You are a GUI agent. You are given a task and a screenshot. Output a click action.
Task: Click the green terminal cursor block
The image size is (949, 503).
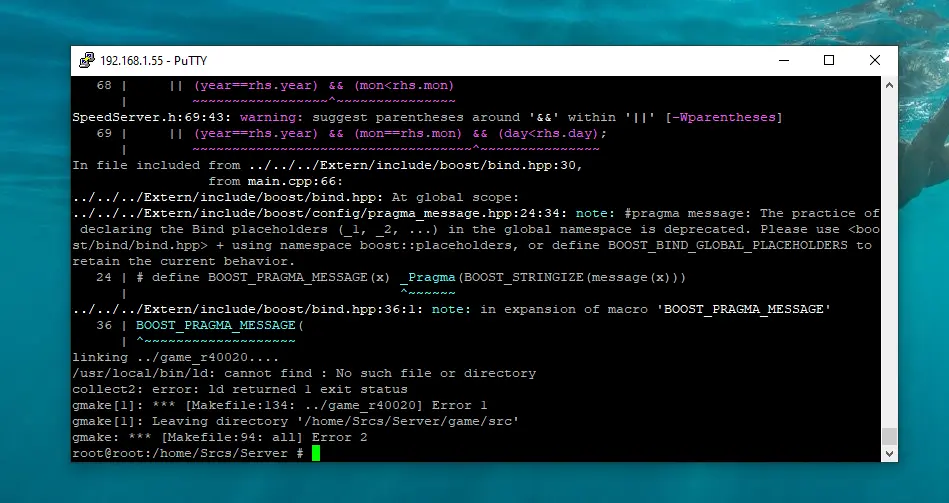(316, 454)
